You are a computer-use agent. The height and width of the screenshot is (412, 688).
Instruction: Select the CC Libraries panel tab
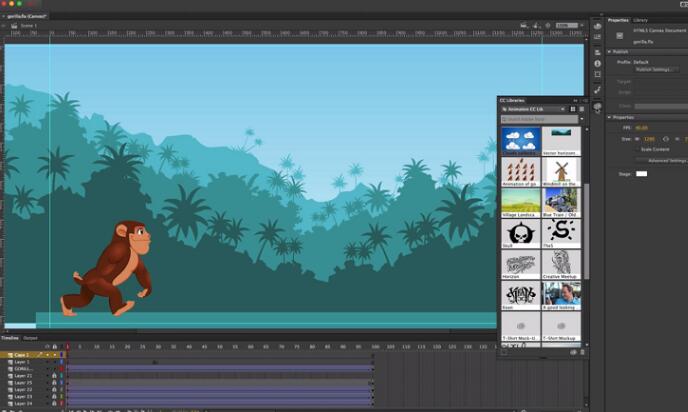pyautogui.click(x=512, y=100)
